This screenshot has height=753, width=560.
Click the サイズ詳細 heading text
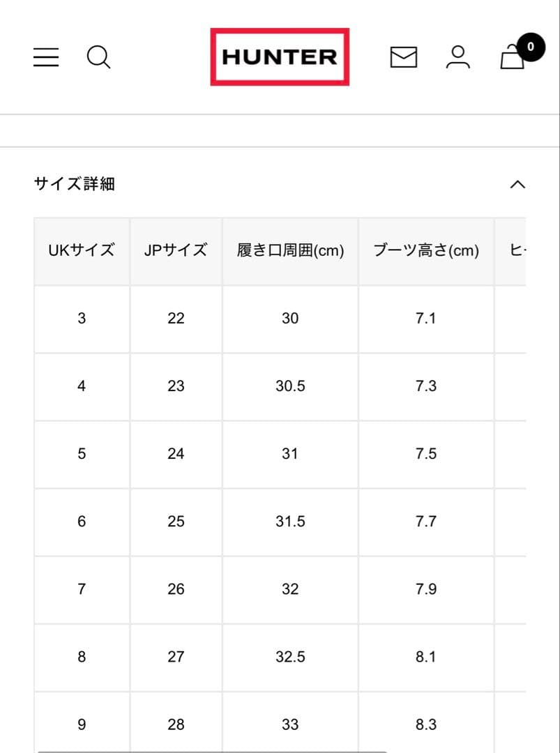pos(75,184)
